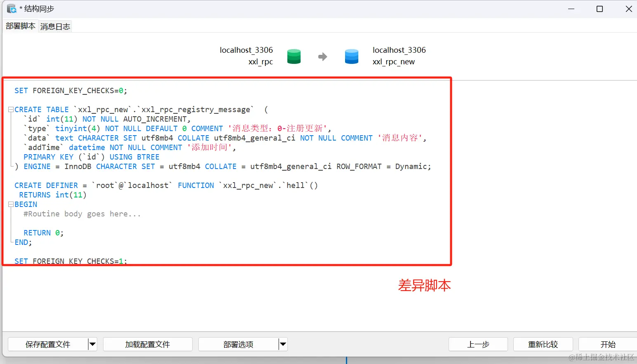Minimize the 结构同步 window
This screenshot has width=637, height=364.
point(571,9)
